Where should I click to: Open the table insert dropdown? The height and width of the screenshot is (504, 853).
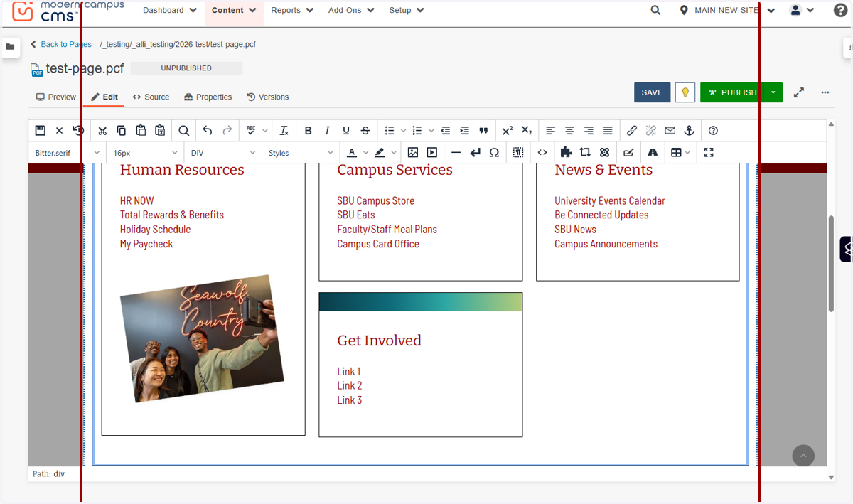[680, 152]
